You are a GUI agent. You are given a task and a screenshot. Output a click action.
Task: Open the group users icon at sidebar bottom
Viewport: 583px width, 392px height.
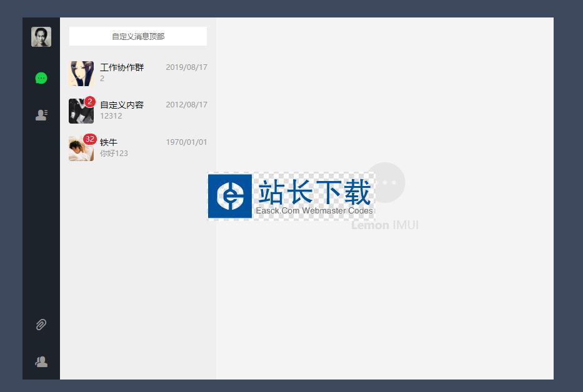click(41, 361)
